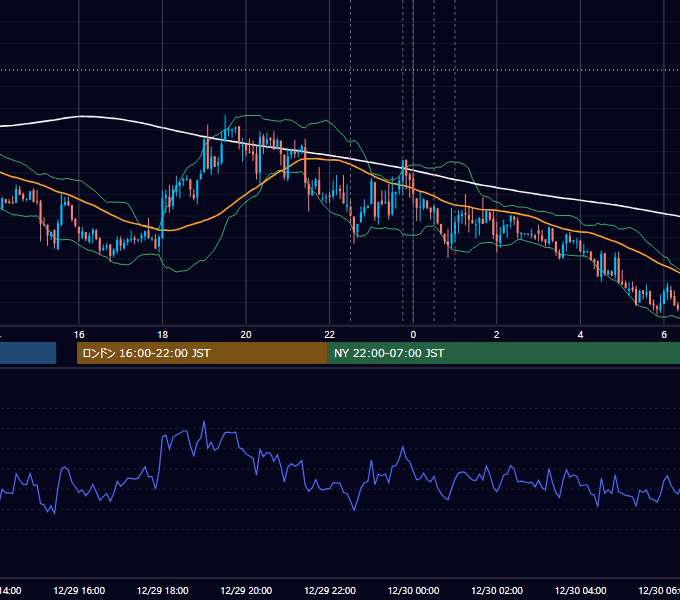The width and height of the screenshot is (680, 600).
Task: Click the "12/29 16:00" time axis label
Action: [79, 590]
